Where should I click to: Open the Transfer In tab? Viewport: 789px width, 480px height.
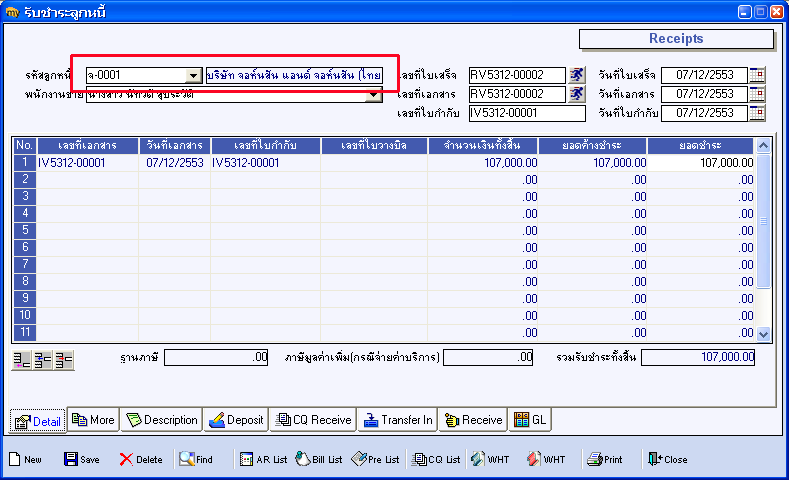click(x=398, y=420)
